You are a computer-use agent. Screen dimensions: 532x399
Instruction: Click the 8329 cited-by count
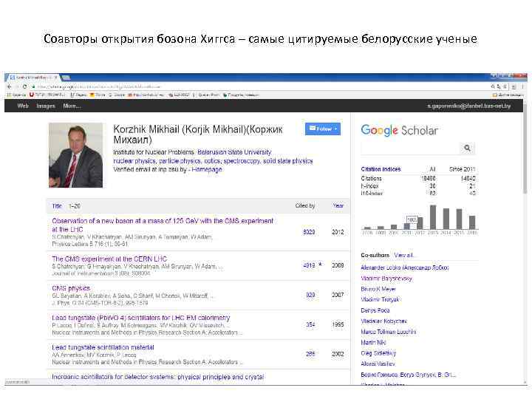pos(309,232)
